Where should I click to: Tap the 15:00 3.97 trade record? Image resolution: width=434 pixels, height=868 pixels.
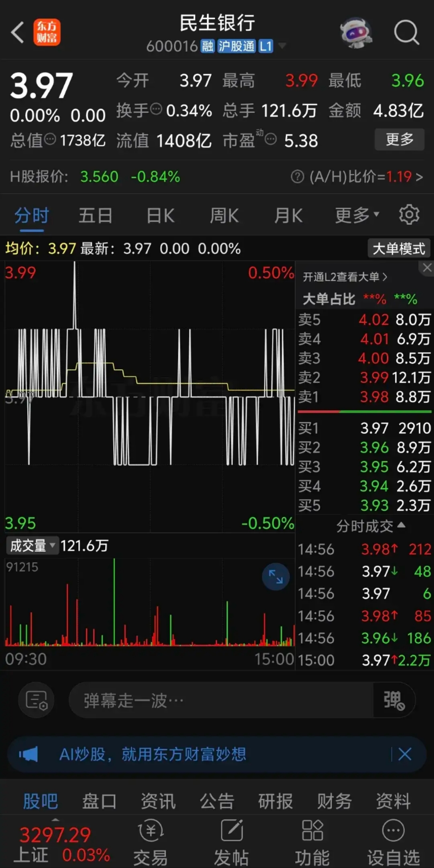tap(364, 660)
